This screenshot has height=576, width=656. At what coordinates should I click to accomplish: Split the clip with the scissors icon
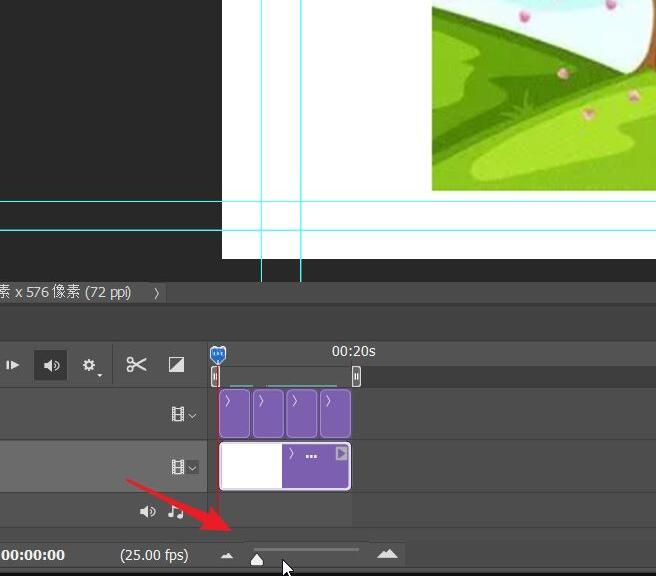pos(137,365)
